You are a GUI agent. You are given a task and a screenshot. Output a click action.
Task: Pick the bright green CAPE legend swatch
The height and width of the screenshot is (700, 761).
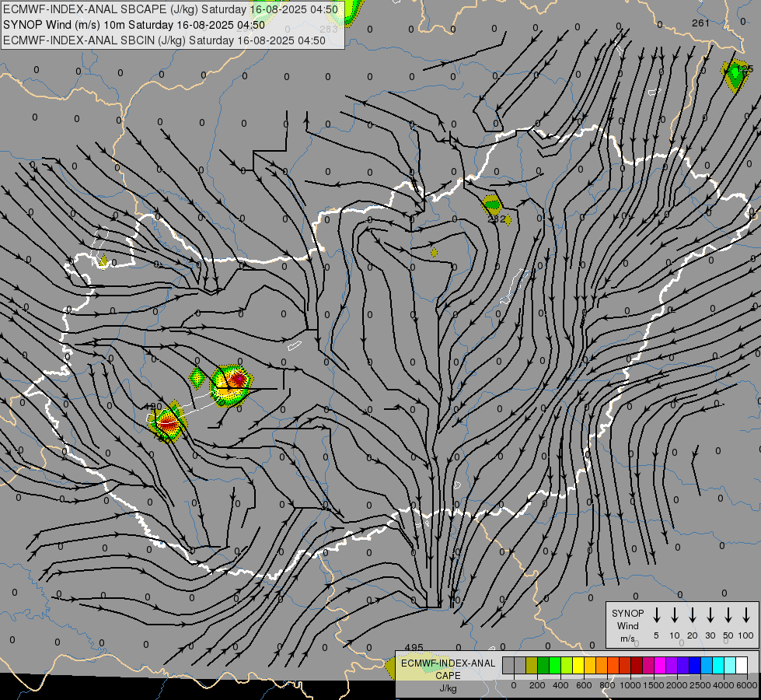pyautogui.click(x=555, y=665)
